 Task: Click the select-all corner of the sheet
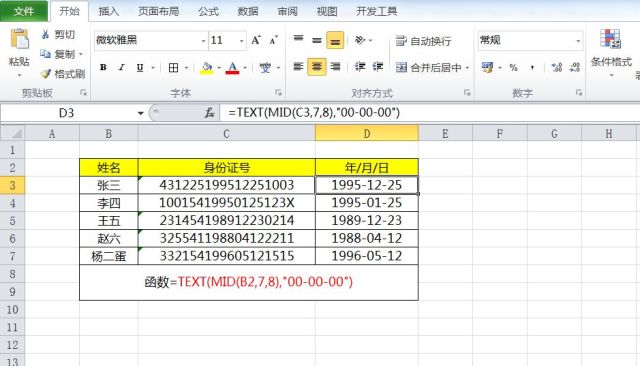(x=13, y=133)
